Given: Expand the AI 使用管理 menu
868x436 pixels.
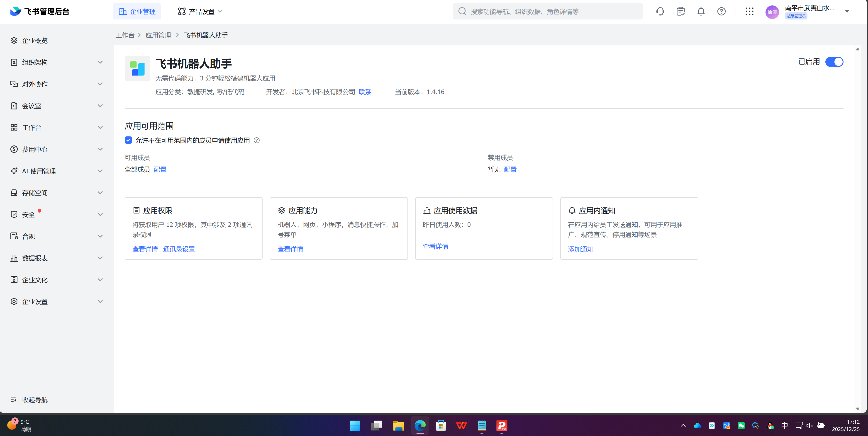Looking at the screenshot, I should click(x=39, y=171).
